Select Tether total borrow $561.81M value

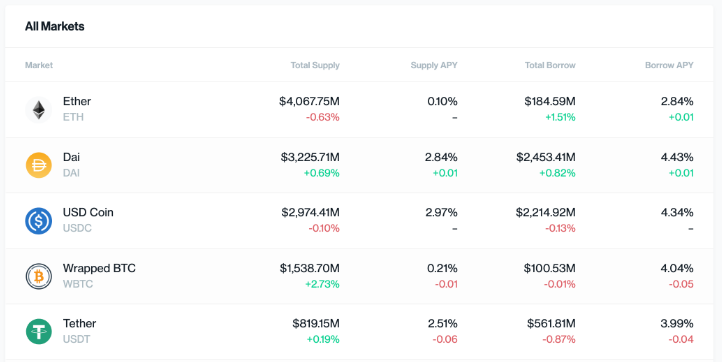pos(551,324)
